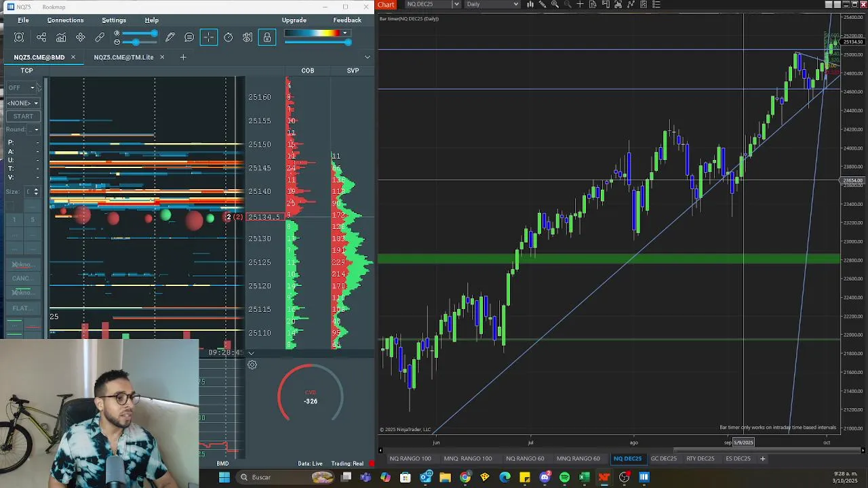The image size is (868, 488).
Task: Close the NQZ5.CME@BMD tab
Action: [x=73, y=57]
